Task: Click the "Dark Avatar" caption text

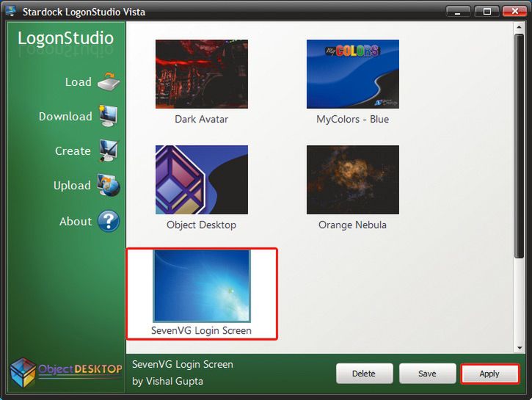Action: 202,119
